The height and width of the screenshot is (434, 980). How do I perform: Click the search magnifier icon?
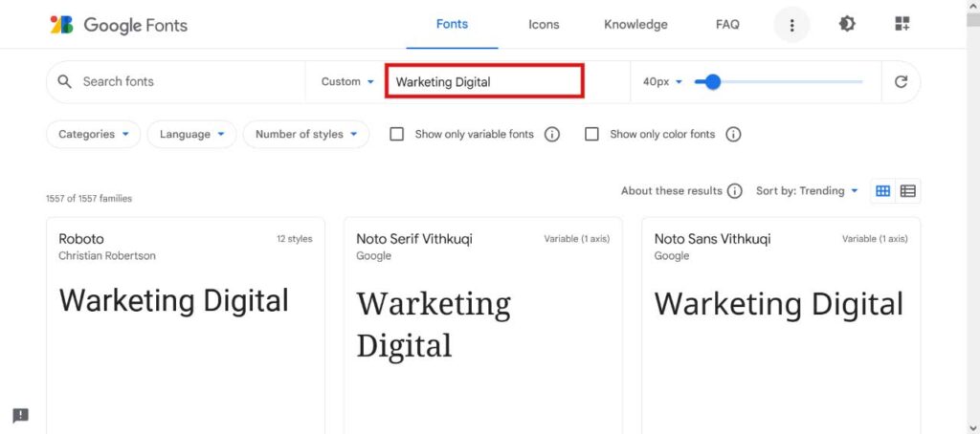64,82
